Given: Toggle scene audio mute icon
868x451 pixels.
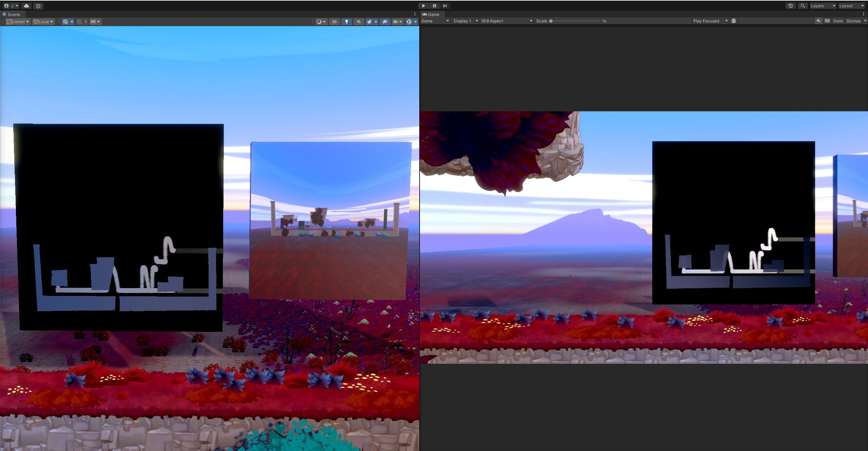Looking at the screenshot, I should [359, 22].
